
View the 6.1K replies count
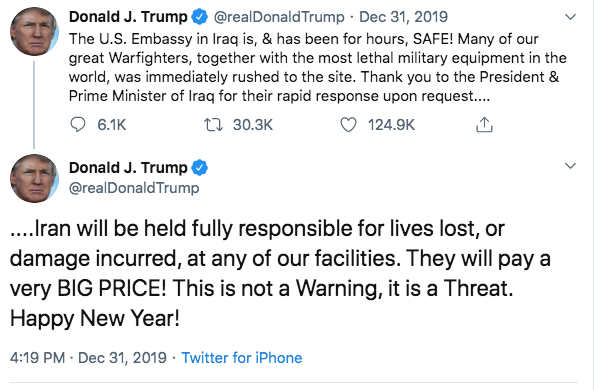111,125
